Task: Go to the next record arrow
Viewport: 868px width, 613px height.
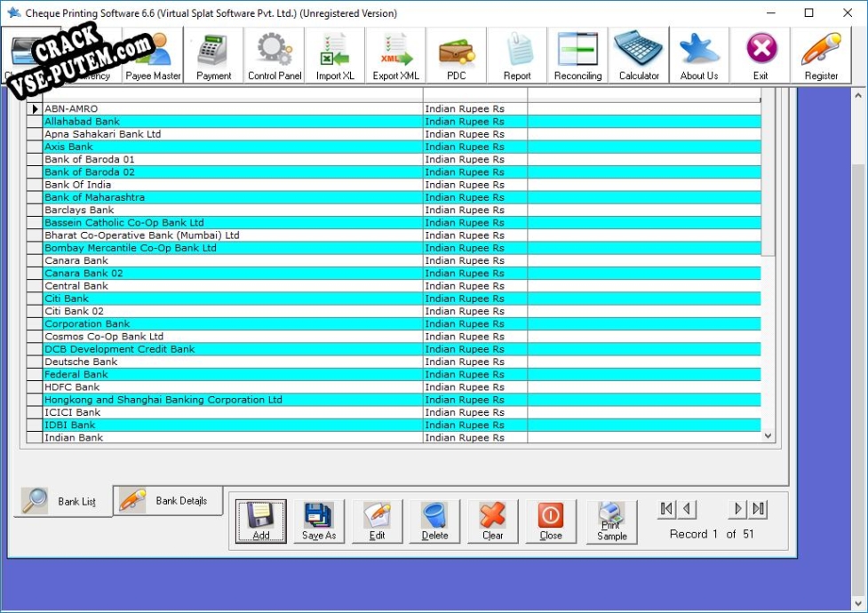Action: (x=737, y=509)
